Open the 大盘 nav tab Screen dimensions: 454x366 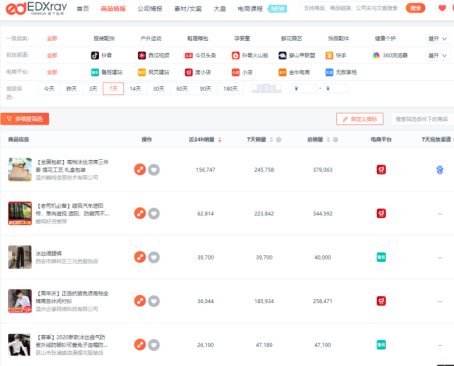pos(220,9)
